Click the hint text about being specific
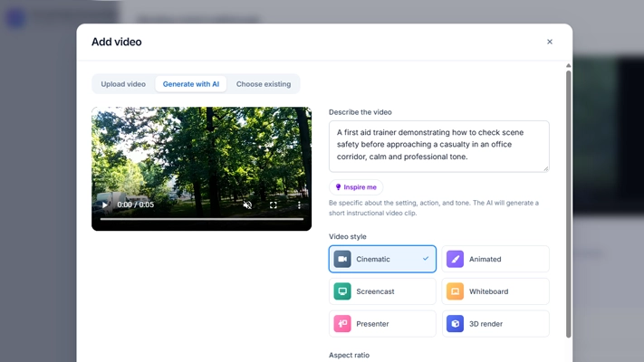Viewport: 644px width, 362px height. pos(434,208)
